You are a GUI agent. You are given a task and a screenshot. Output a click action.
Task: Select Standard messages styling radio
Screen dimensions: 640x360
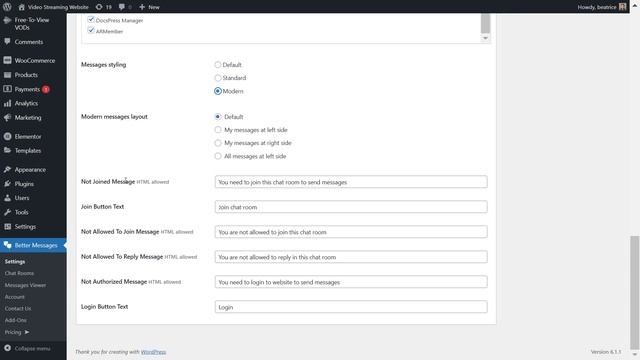218,78
